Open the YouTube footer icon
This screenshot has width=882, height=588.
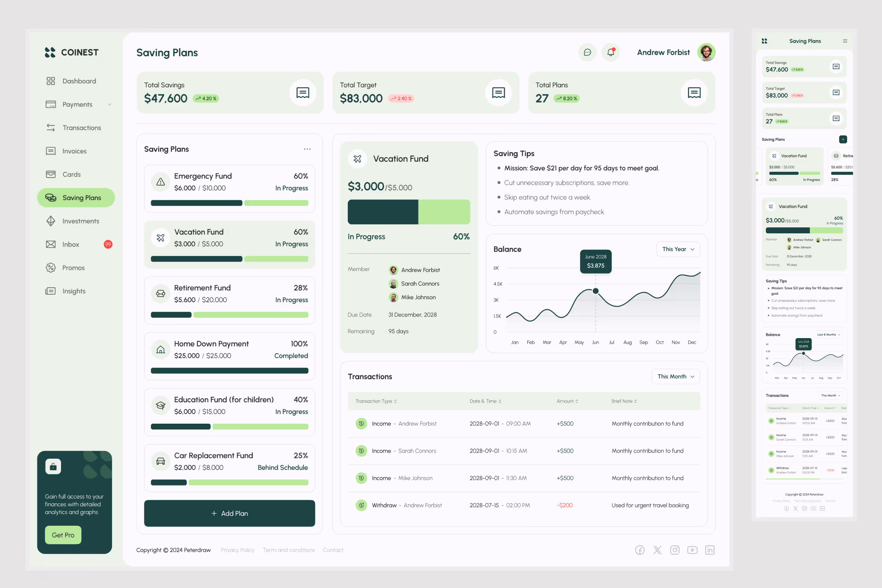(x=692, y=550)
